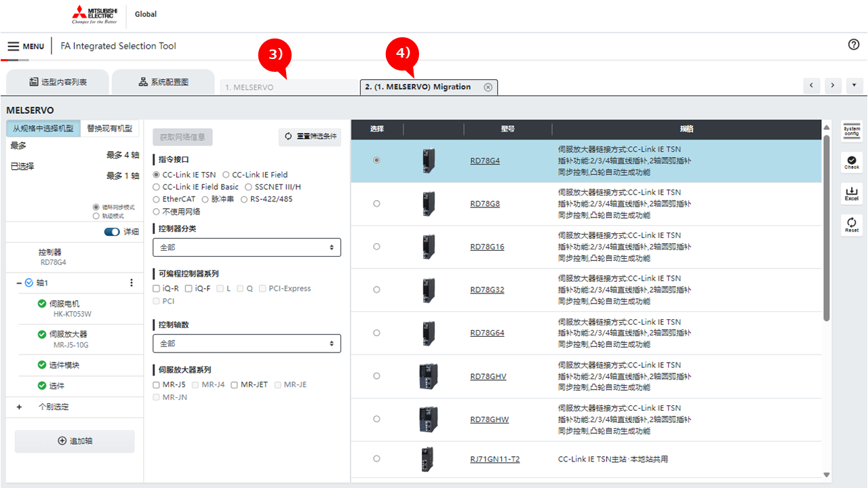Select the 循环同步模式 radio option

point(96,207)
